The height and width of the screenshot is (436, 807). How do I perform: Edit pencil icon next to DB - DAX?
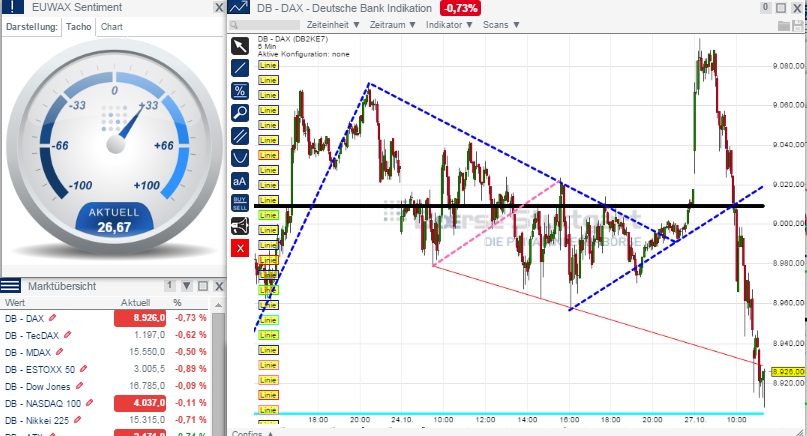[52, 318]
